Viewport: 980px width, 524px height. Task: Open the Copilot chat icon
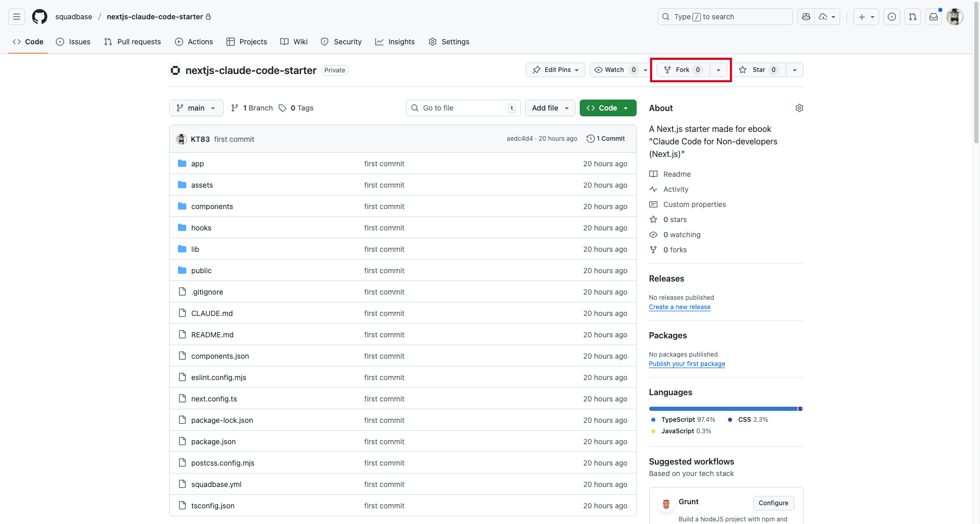click(x=806, y=17)
